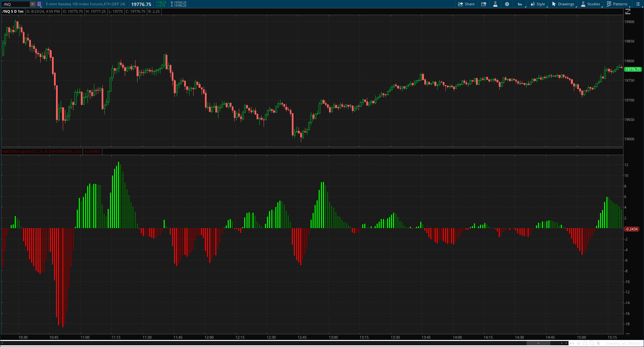Viewport: 644px width, 347px height.
Task: Click the flask icon beside Studies
Action: point(583,4)
